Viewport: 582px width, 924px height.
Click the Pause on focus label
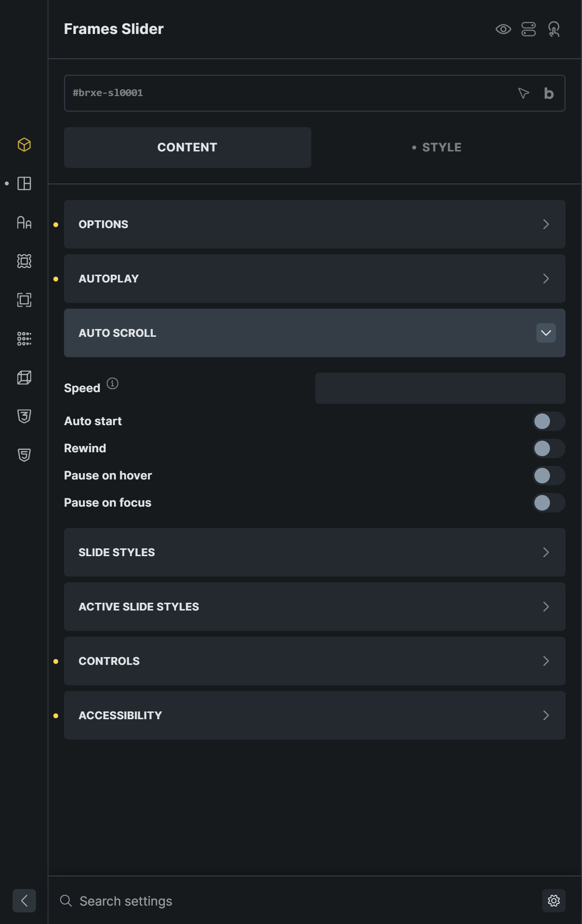coord(108,503)
